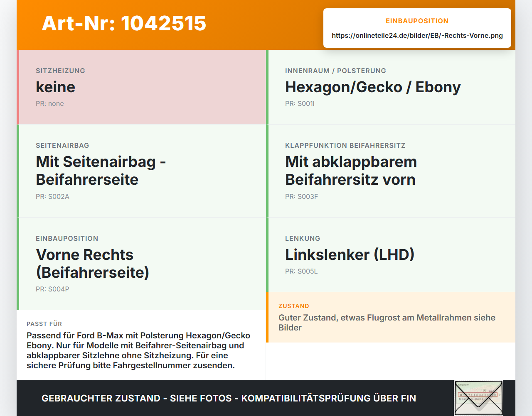Screen dimensions: 532x416
Task: Click the Einbauposition header label in white box
Action: (417, 21)
